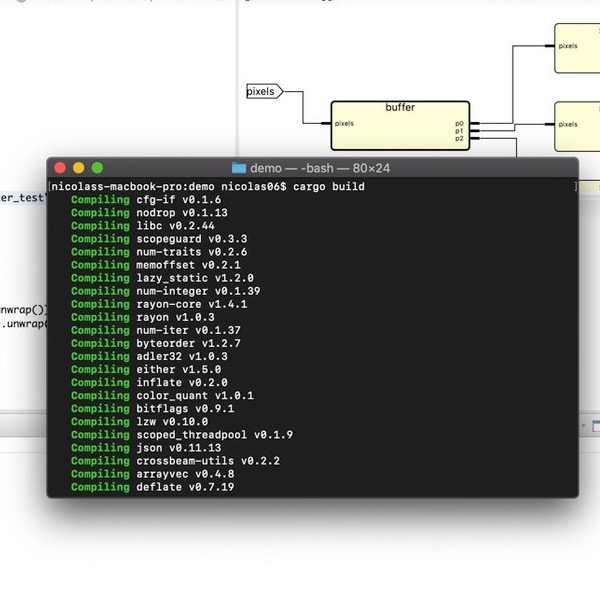Close the demo bash terminal window
Screen dimensions: 600x600
coord(60,168)
